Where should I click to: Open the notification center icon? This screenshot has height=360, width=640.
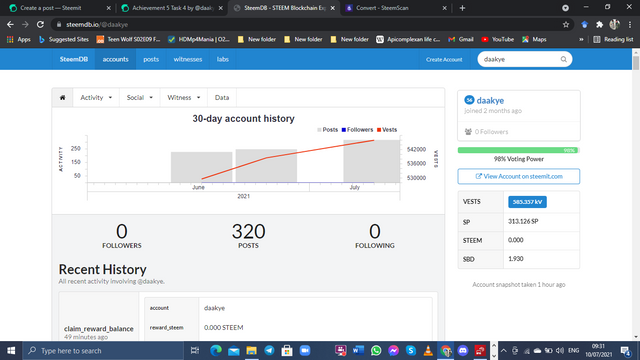click(x=625, y=351)
